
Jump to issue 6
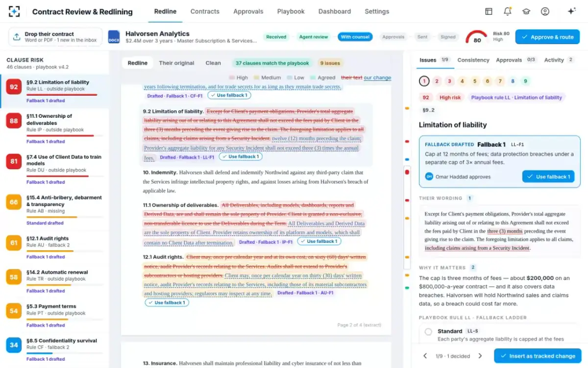point(487,81)
